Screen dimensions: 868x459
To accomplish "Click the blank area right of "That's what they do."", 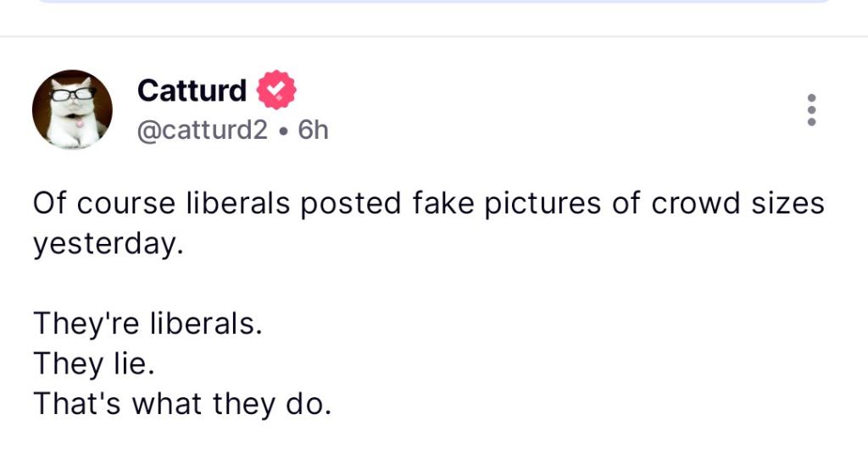I will [593, 404].
